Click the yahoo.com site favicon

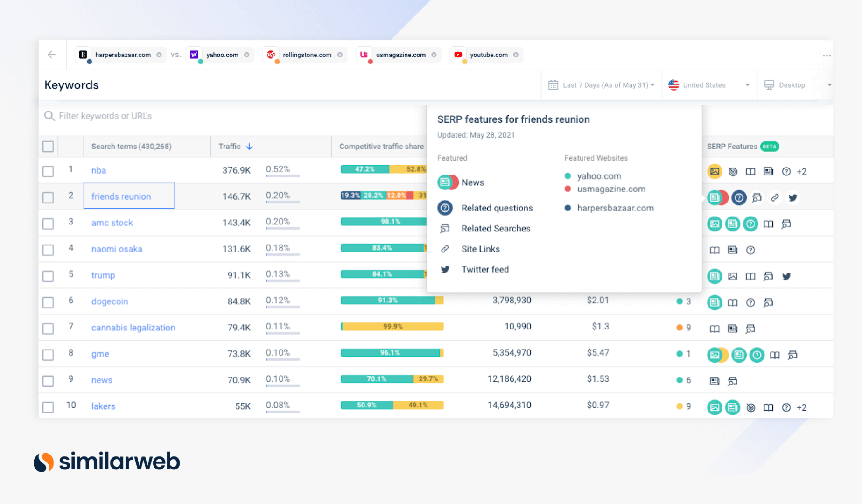(x=194, y=55)
